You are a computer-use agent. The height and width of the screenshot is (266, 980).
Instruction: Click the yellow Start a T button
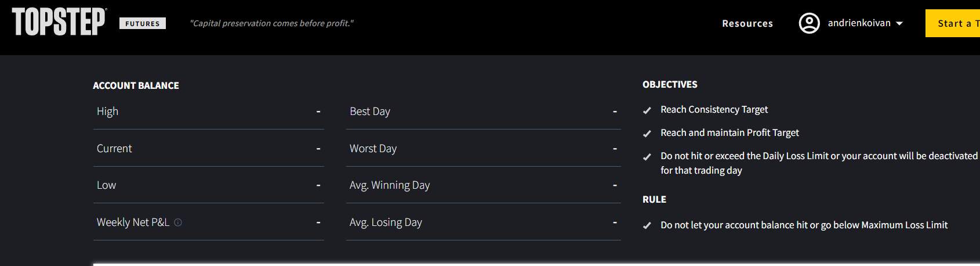953,23
